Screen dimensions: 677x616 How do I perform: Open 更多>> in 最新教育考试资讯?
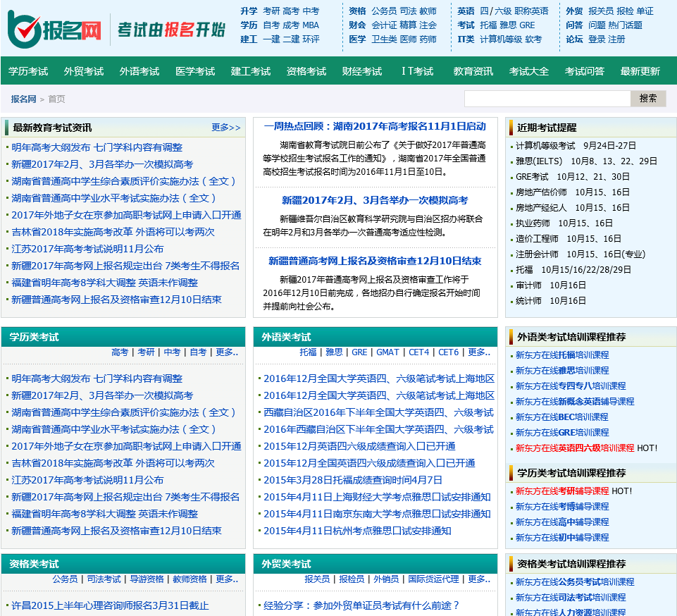[226, 128]
